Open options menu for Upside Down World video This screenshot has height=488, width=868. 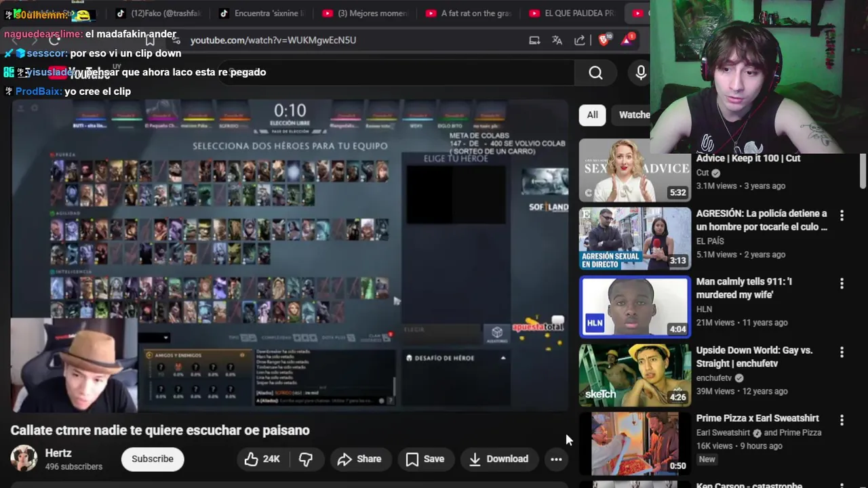coord(842,352)
